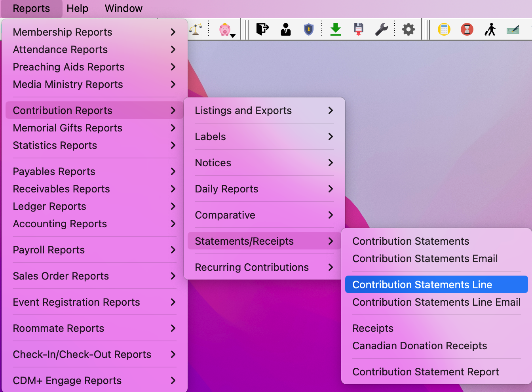The image size is (532, 392).
Task: Click the blue security shield icon
Action: coord(308,29)
